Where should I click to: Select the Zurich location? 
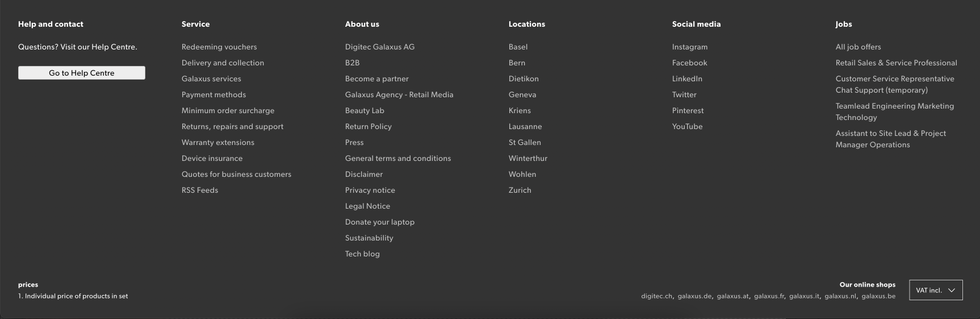[520, 190]
